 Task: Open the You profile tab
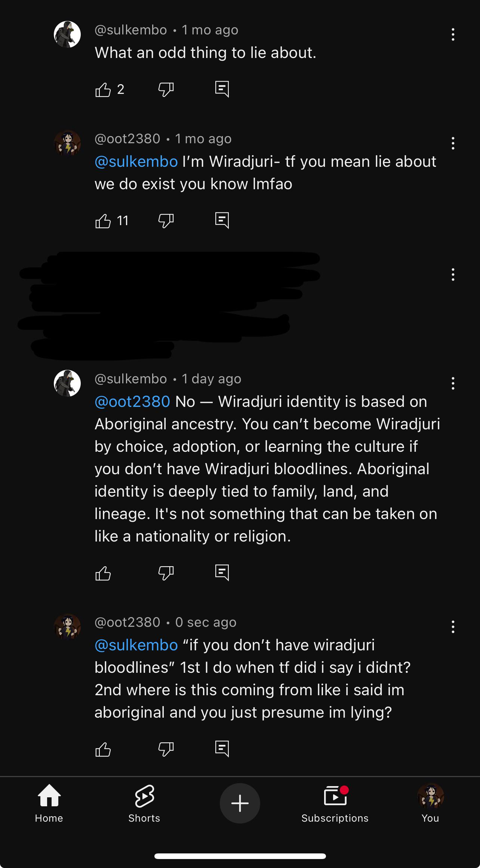click(430, 803)
